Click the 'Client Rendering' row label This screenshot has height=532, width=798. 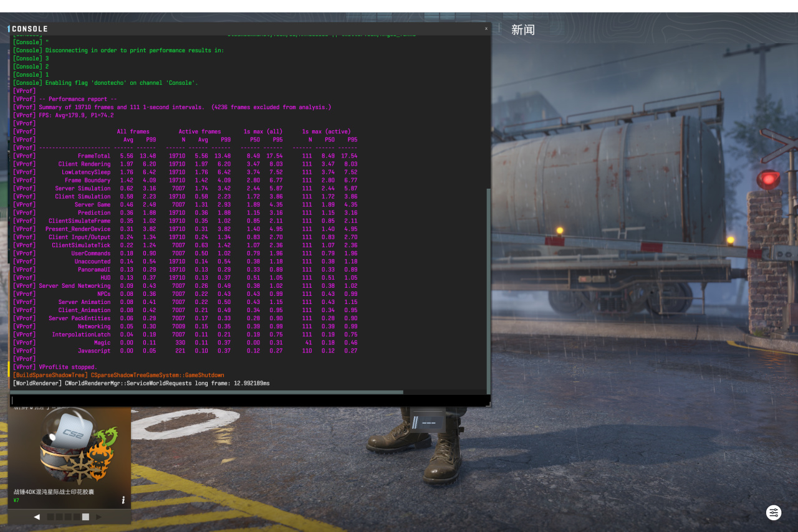pos(84,164)
